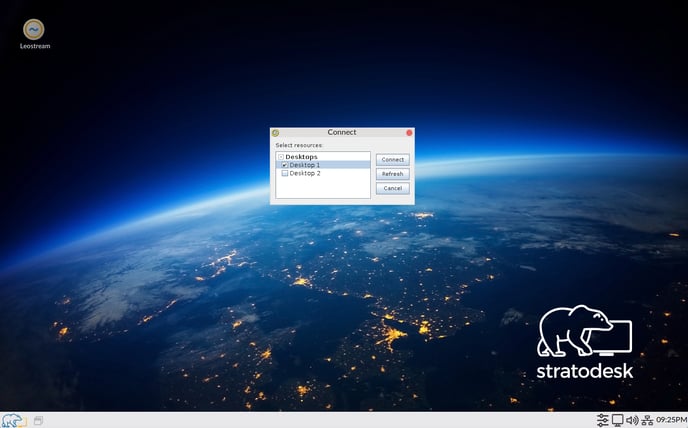Click the Connect button
Viewport: 688px width, 428px height.
pyautogui.click(x=393, y=160)
